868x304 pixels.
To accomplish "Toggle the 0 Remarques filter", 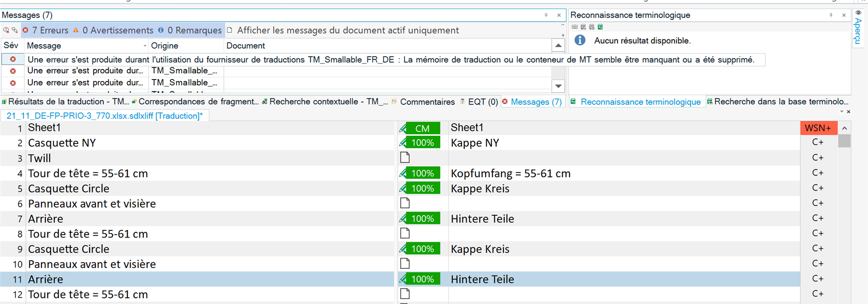I will pos(190,30).
